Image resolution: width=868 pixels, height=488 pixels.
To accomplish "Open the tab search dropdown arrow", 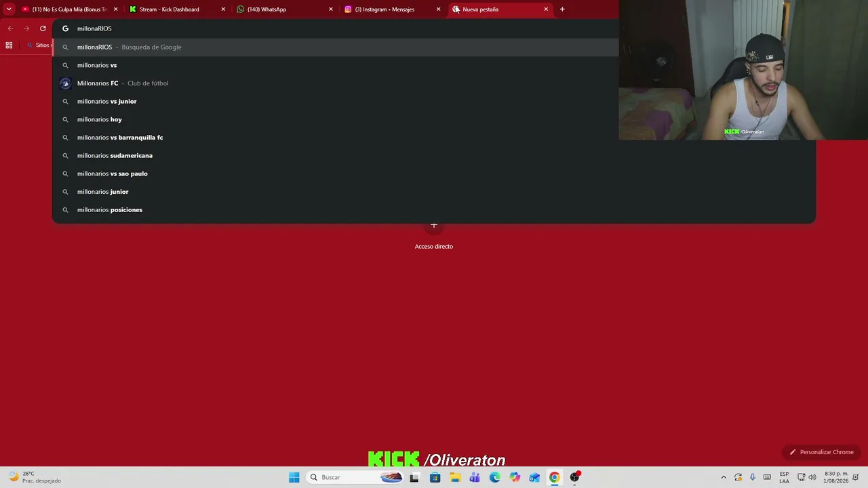I will (x=9, y=9).
